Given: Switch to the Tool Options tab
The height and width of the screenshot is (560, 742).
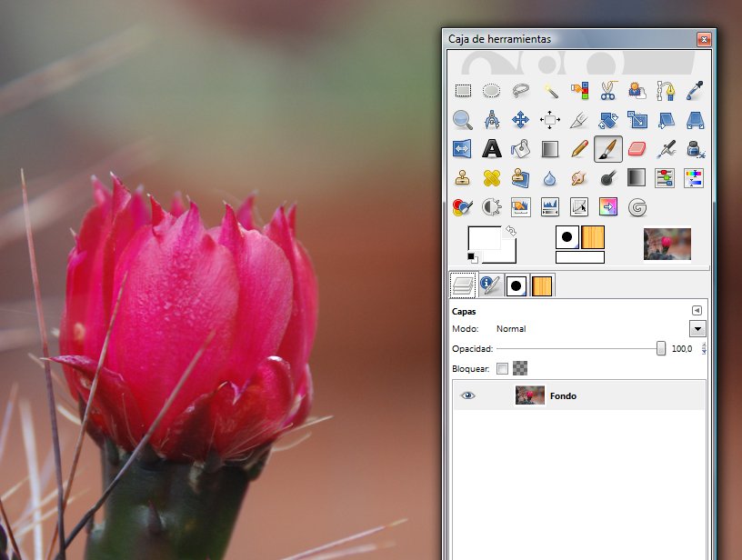Looking at the screenshot, I should coord(490,285).
